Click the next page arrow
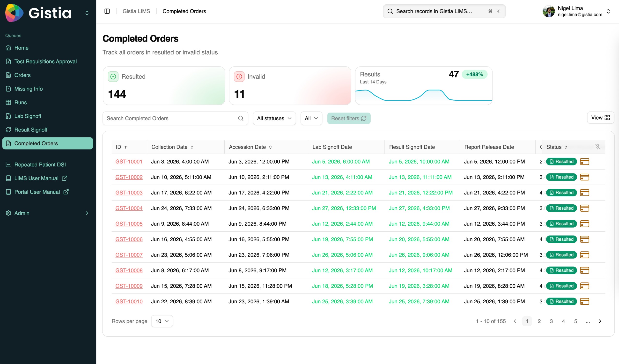The height and width of the screenshot is (364, 619). click(x=600, y=321)
